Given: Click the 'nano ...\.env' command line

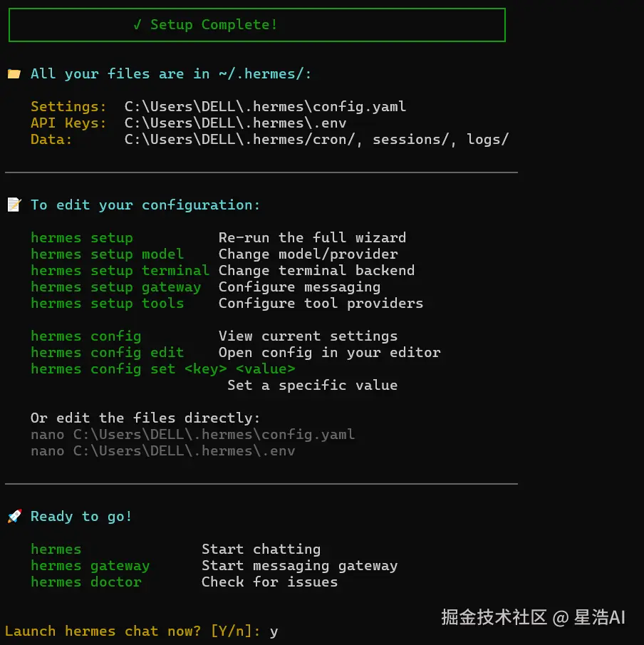Looking at the screenshot, I should pos(162,451).
